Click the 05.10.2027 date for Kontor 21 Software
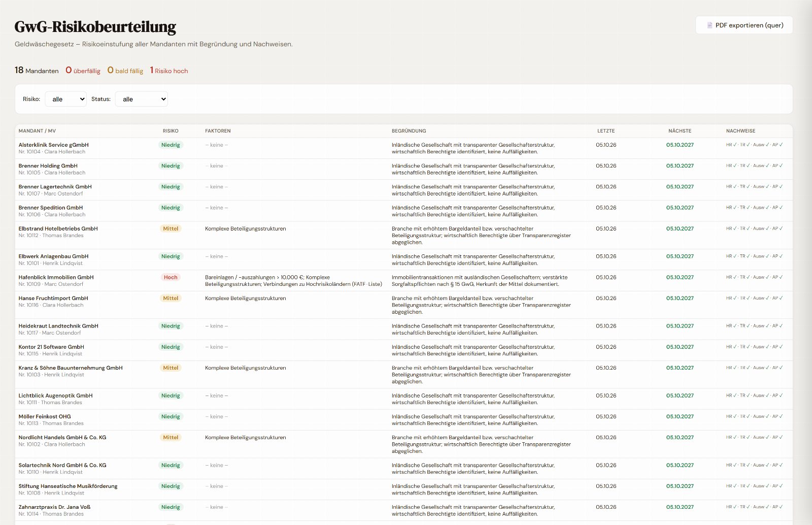812x525 pixels. coord(680,347)
